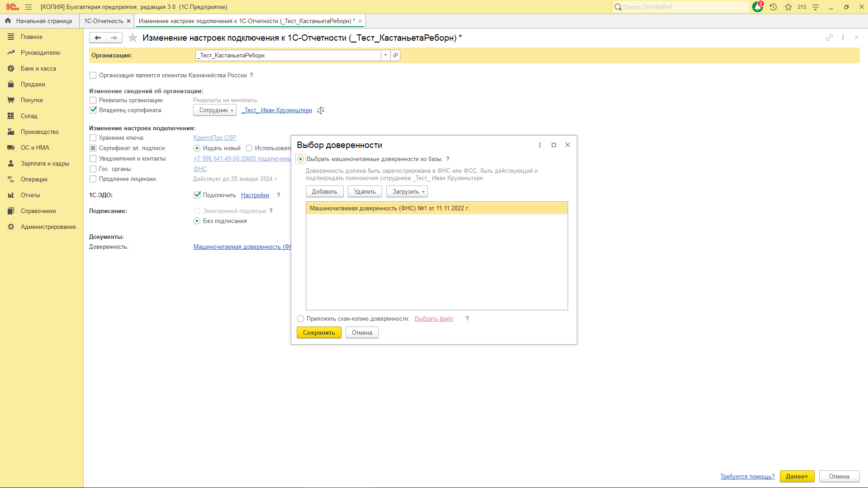Open service settings lines icon
868x488 pixels.
816,7
